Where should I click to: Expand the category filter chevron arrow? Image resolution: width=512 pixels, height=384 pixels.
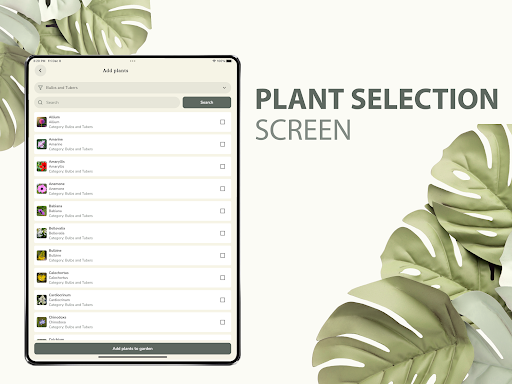[x=224, y=88]
